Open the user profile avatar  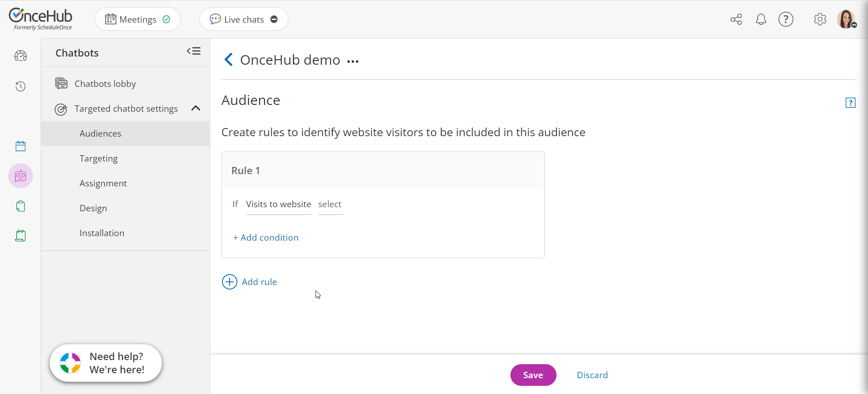tap(845, 19)
